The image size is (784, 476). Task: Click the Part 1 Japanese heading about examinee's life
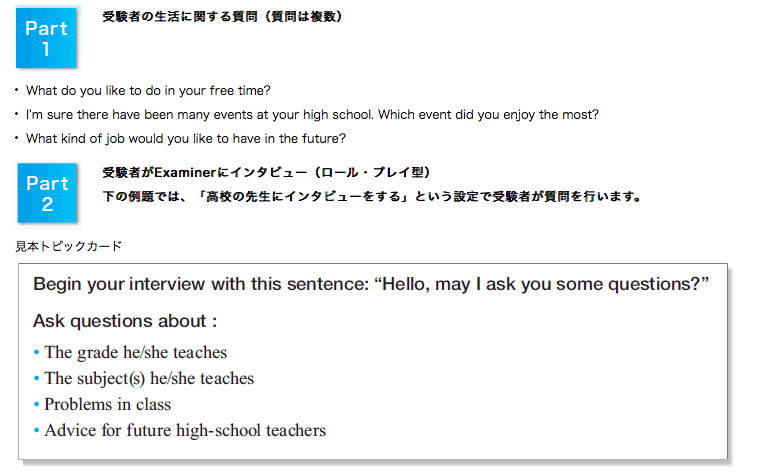click(222, 16)
